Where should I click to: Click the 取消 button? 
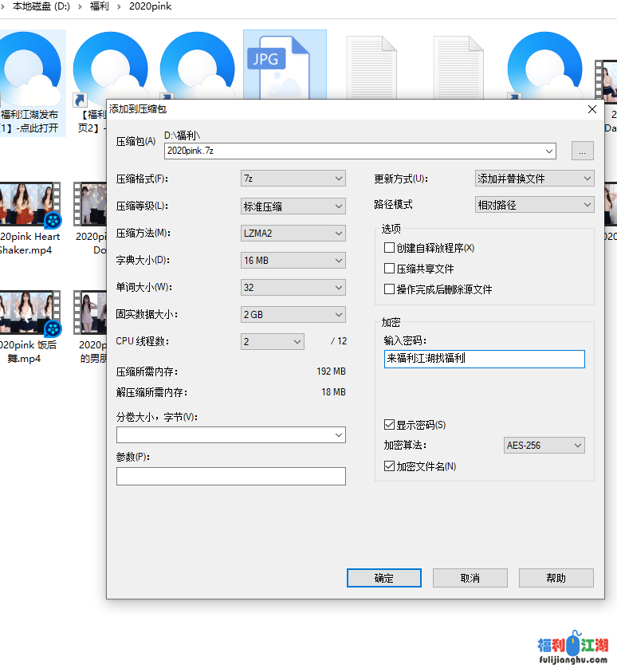coord(470,578)
